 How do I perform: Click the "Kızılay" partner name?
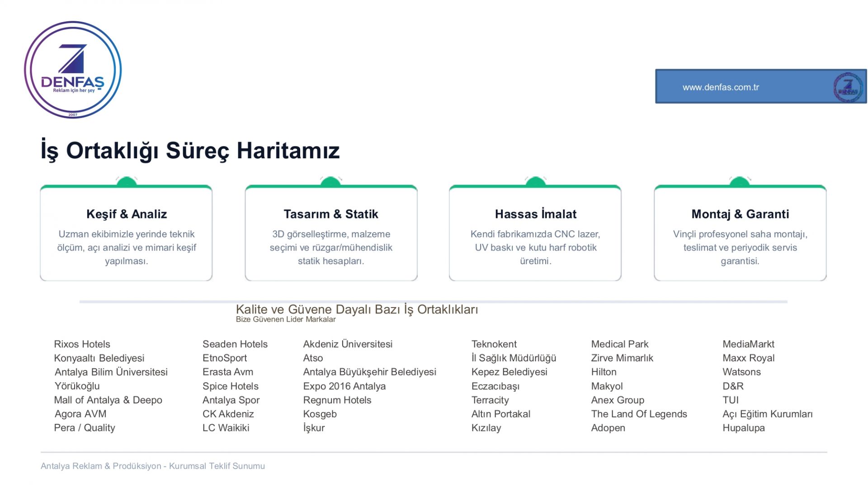(x=486, y=428)
